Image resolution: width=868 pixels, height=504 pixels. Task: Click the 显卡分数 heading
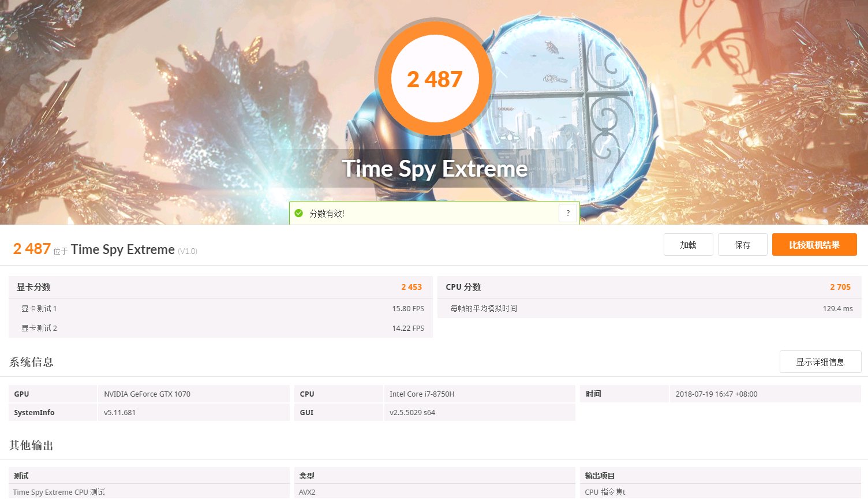(33, 287)
